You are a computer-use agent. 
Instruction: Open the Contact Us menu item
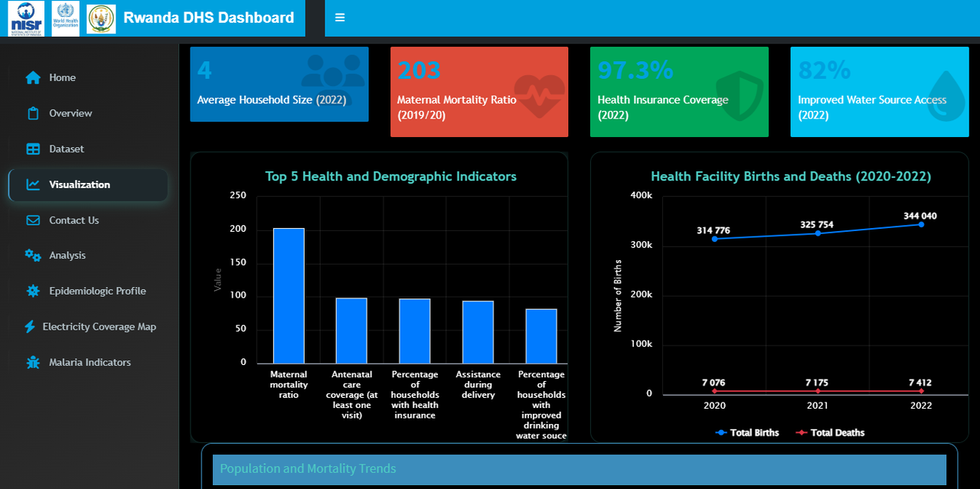pos(88,220)
